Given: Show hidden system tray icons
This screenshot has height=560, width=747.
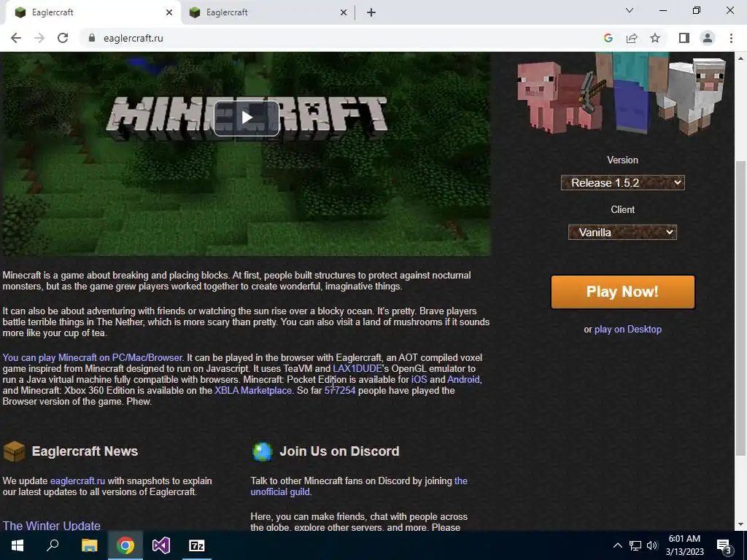Looking at the screenshot, I should click(x=617, y=545).
